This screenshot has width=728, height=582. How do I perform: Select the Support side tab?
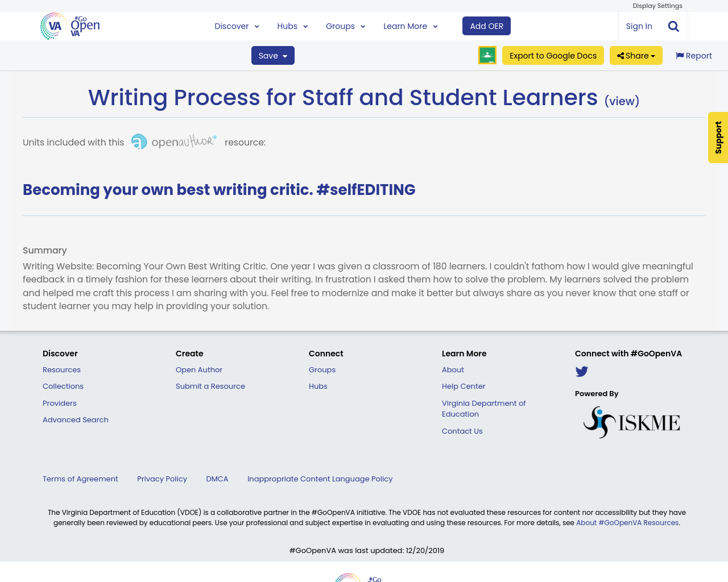(718, 138)
